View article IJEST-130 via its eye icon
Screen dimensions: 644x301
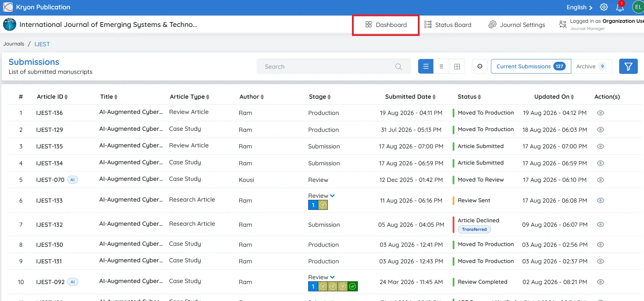(x=601, y=245)
